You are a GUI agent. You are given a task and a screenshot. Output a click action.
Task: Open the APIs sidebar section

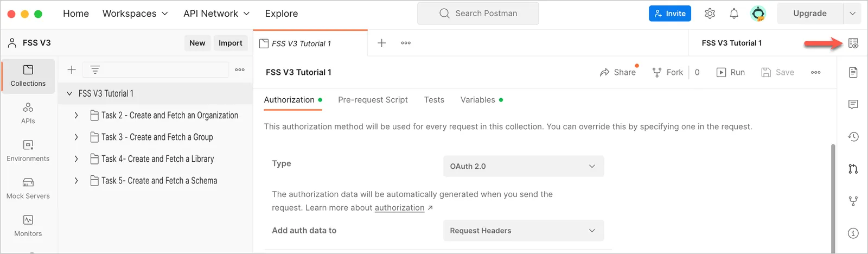(28, 113)
